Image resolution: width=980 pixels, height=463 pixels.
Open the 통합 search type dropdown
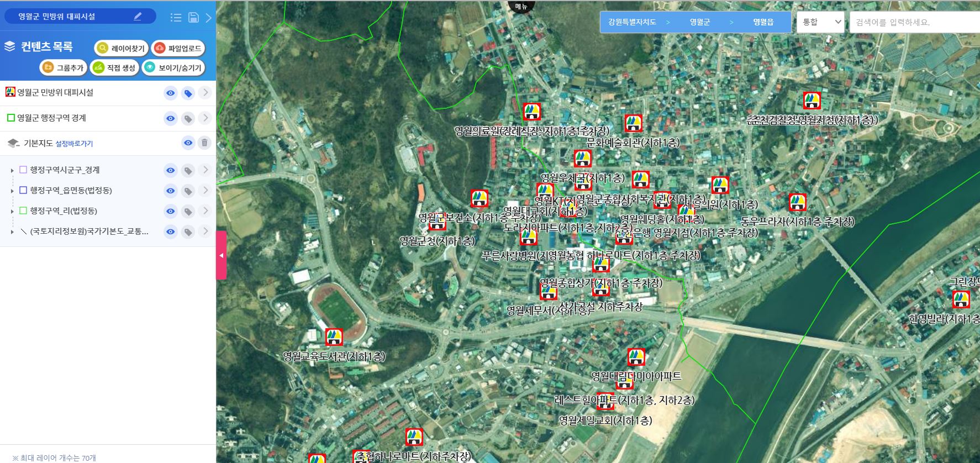(820, 22)
